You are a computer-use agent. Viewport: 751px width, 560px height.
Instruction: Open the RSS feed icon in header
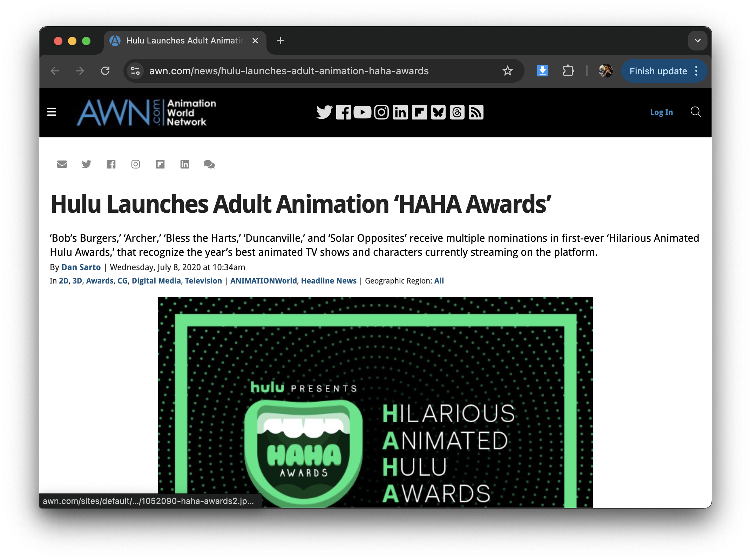click(x=476, y=112)
